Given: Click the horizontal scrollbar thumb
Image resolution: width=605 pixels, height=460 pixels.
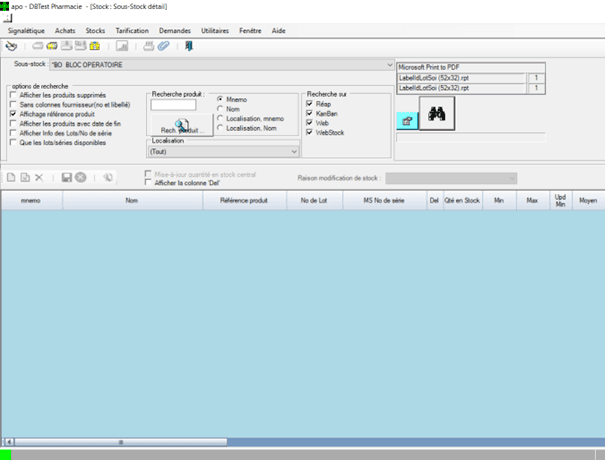Looking at the screenshot, I should (x=121, y=442).
